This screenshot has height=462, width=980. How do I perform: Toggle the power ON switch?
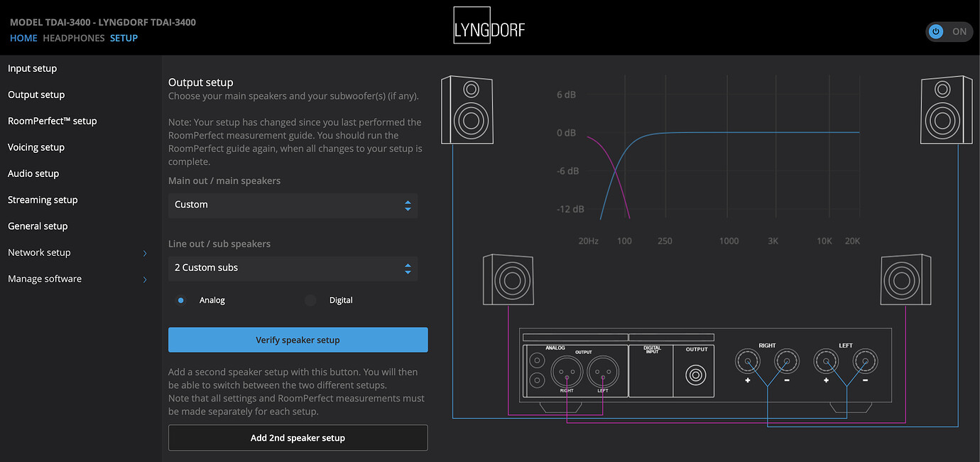949,31
